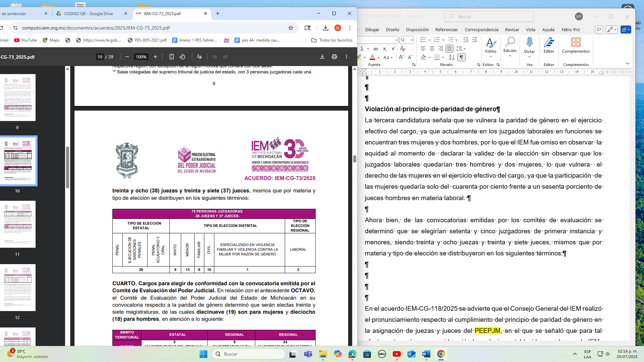Open Microsoft Teams from taskbar
Screen dimensions: 644x362
pos(308,354)
